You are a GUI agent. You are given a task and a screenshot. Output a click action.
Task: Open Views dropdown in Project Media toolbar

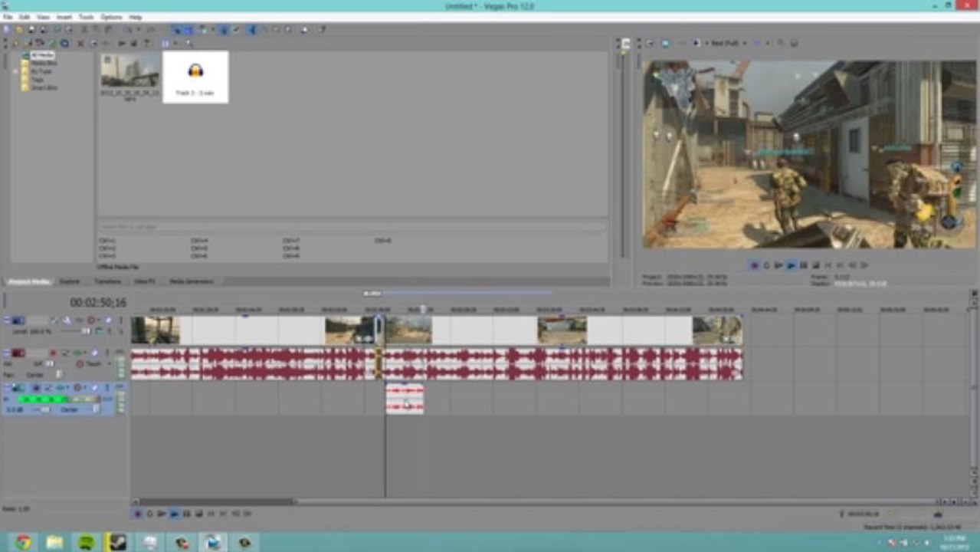175,43
